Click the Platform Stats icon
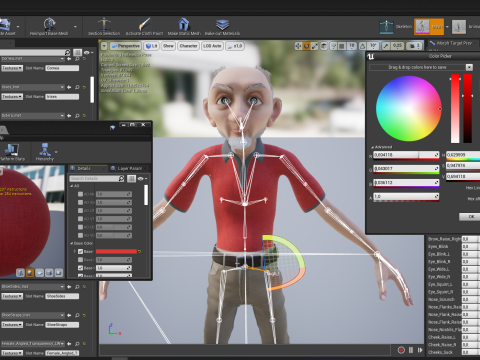 point(11,152)
